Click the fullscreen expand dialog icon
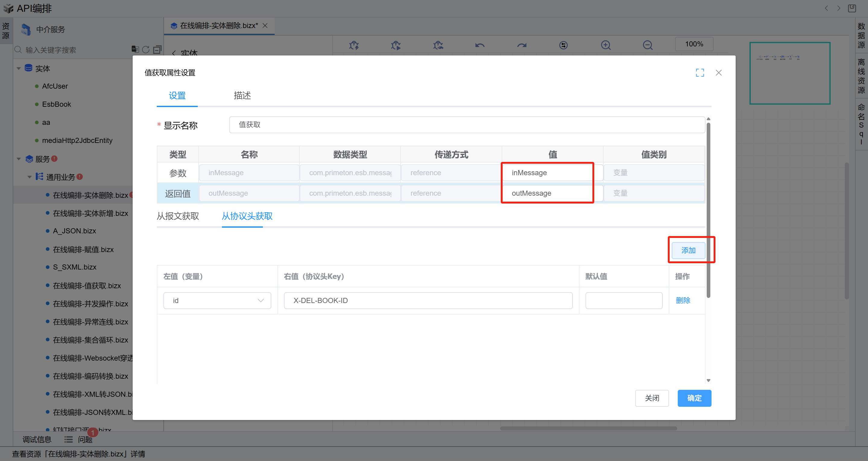868x461 pixels. 700,72
